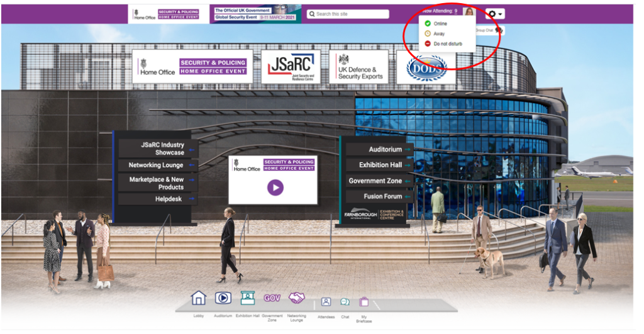
Task: Open the gear settings dropdown
Action: pyautogui.click(x=495, y=14)
